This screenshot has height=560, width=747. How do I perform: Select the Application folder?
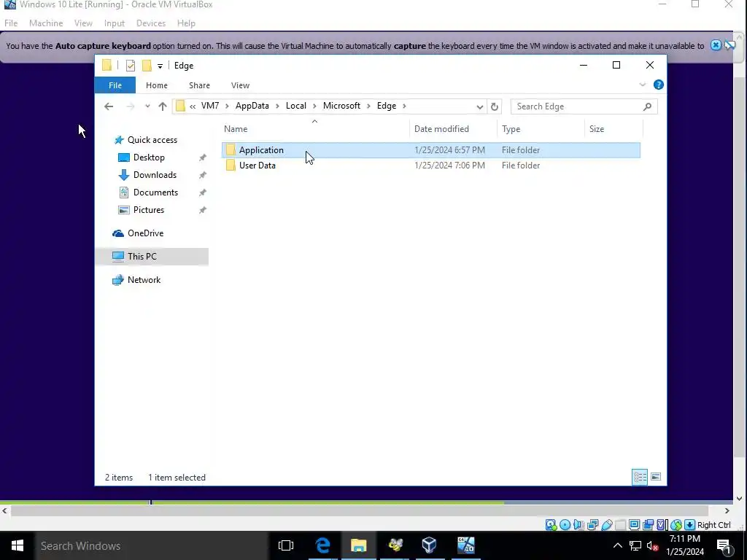430,150
